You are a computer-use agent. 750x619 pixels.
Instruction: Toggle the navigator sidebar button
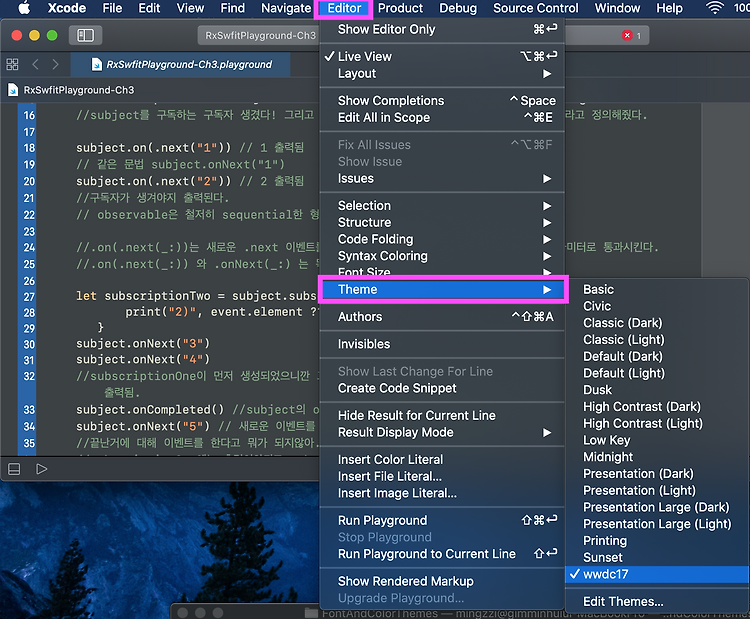point(86,35)
